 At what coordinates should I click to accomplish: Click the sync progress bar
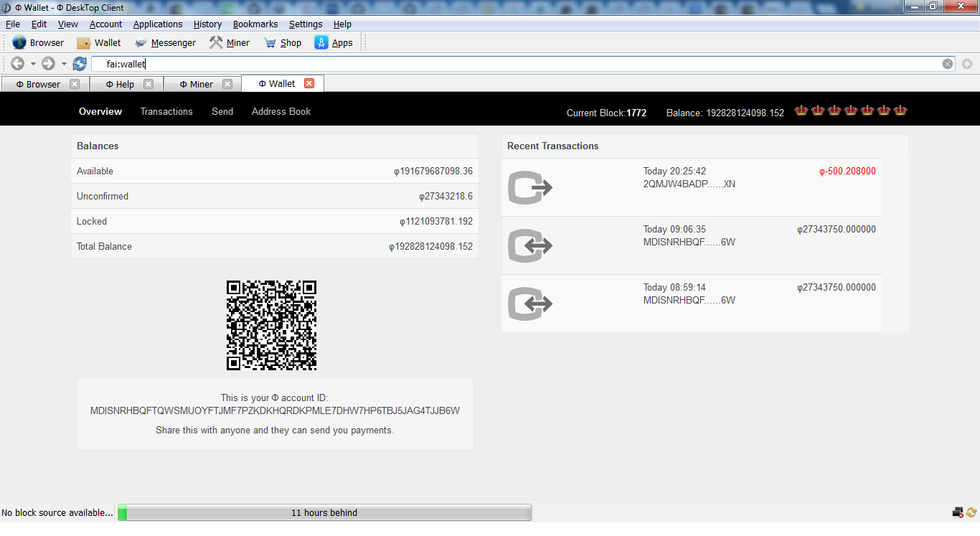(324, 512)
